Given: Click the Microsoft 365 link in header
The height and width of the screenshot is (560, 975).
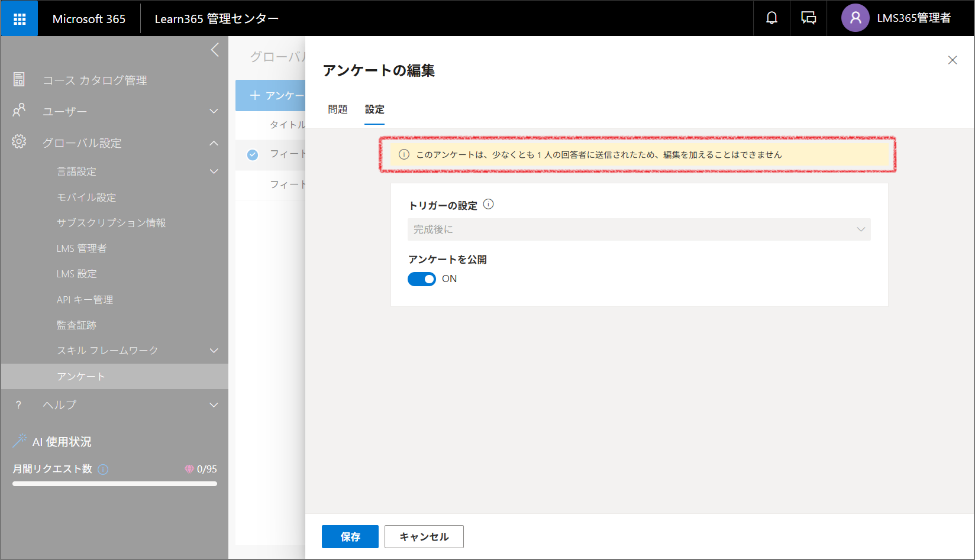Looking at the screenshot, I should coord(89,19).
